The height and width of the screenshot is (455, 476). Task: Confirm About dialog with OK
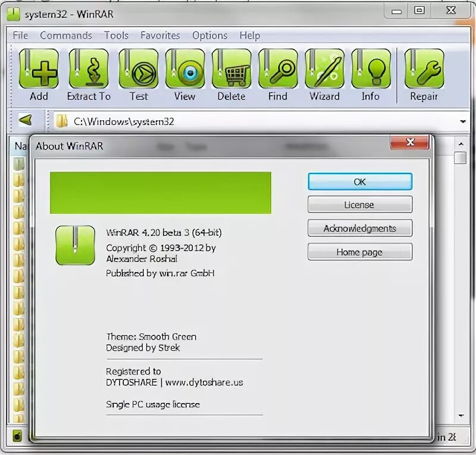pos(360,182)
